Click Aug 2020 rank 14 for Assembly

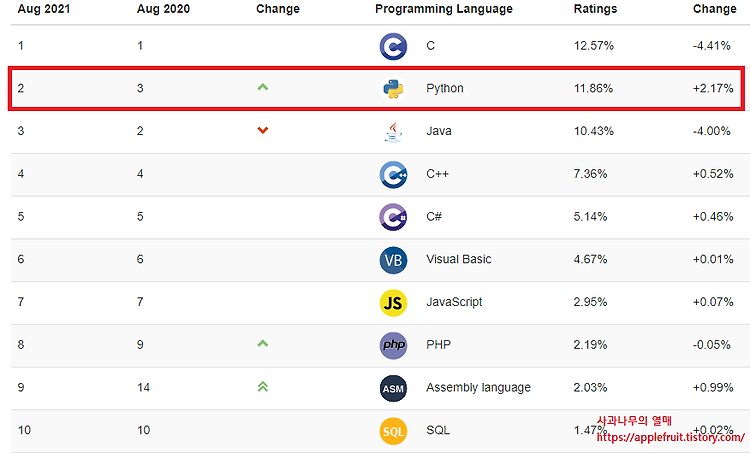pos(143,387)
